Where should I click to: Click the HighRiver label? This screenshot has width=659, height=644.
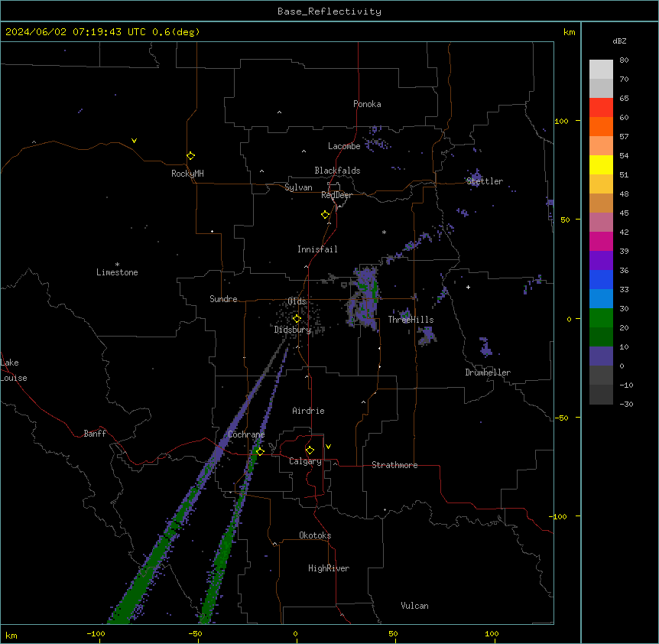329,568
